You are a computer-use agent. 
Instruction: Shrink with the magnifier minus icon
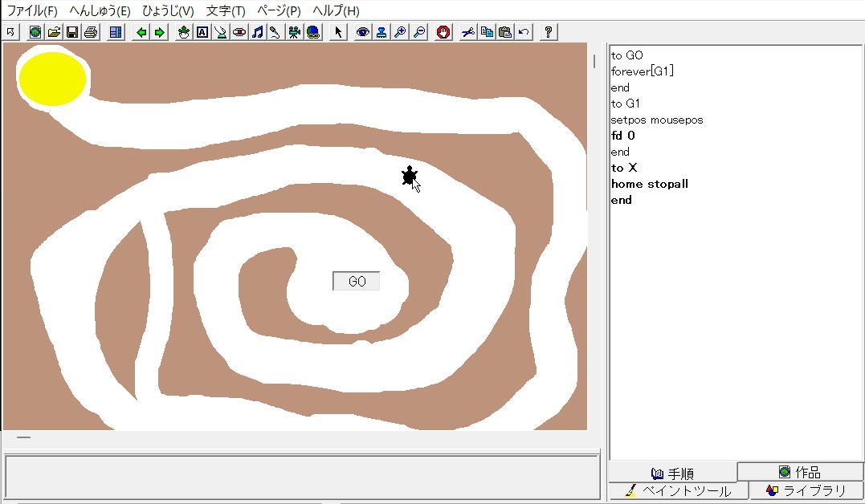[418, 33]
